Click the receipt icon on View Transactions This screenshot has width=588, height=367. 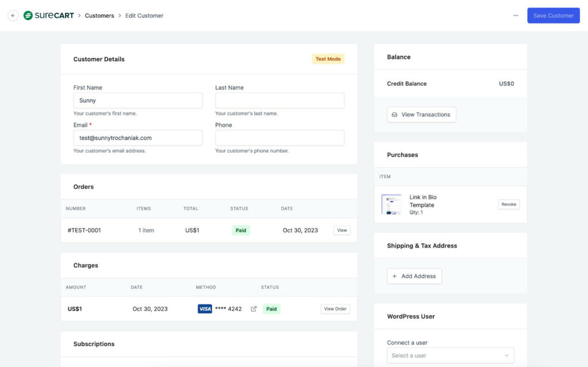[x=396, y=114]
